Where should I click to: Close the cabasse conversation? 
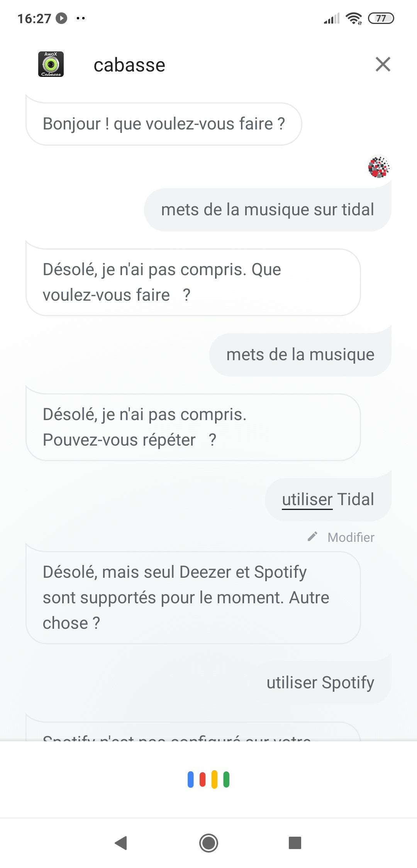click(383, 64)
